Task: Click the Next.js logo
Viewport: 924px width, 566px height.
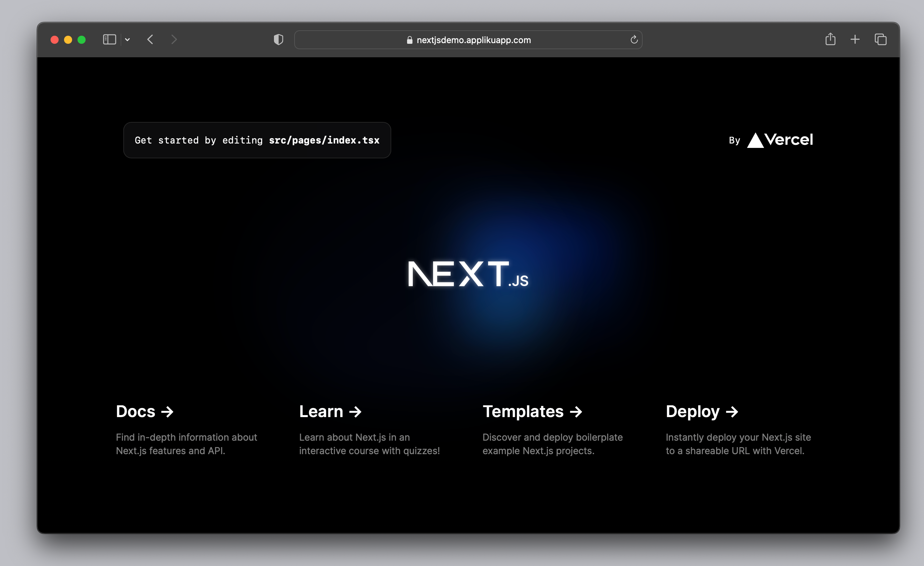Action: [x=468, y=274]
